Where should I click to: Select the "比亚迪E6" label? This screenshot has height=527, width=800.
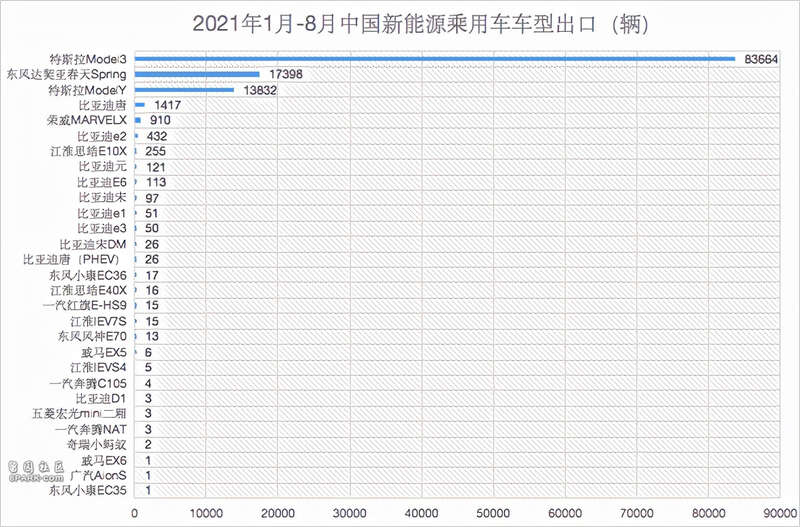pyautogui.click(x=102, y=182)
